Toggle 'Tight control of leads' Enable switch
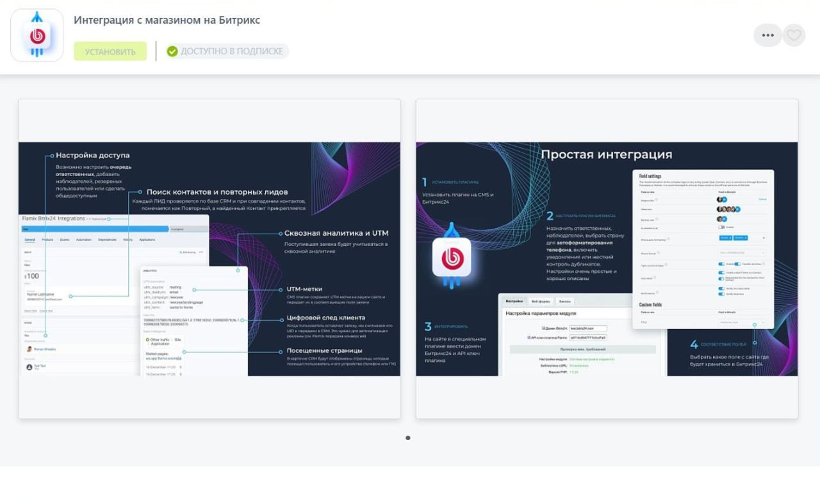 [x=721, y=264]
